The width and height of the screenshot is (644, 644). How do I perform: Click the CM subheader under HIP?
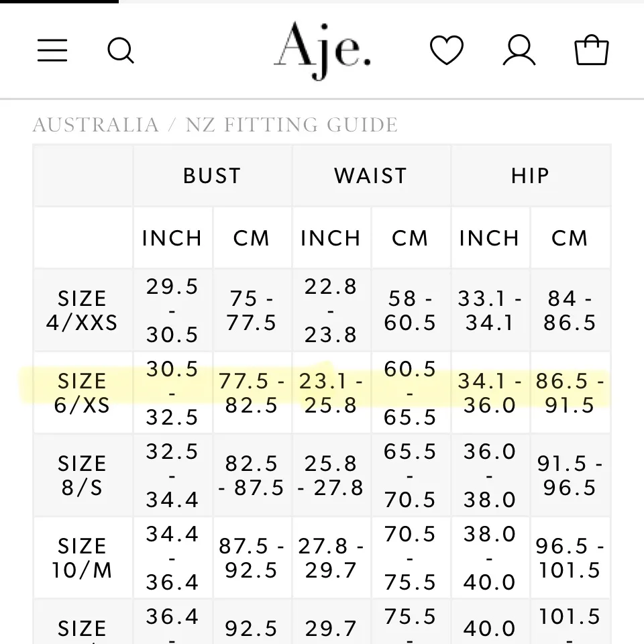click(x=570, y=238)
